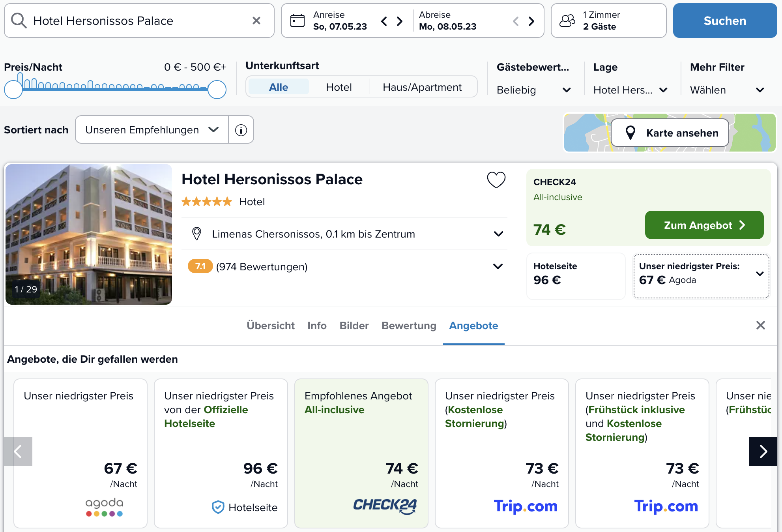The width and height of the screenshot is (782, 532).
Task: Click the CHECK24 logo
Action: click(x=385, y=506)
